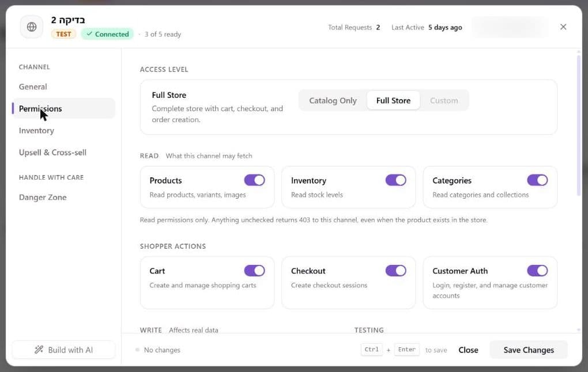Viewport: 588px width, 372px height.
Task: Select Custom access level
Action: coord(444,100)
